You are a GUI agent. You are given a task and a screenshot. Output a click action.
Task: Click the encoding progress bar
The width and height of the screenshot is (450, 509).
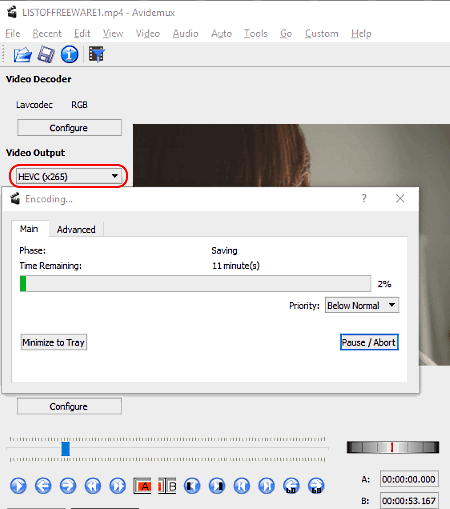(195, 284)
